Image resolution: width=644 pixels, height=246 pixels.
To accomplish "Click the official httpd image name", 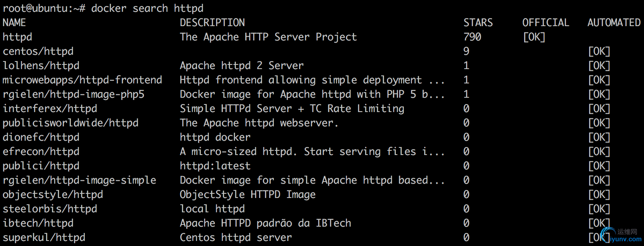I will [17, 37].
